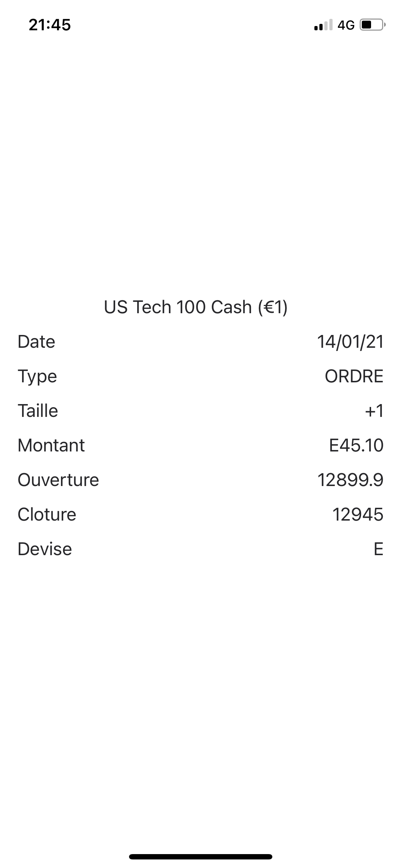Viewport: 401px width, 868px height.
Task: Select the Montant row label
Action: click(51, 445)
